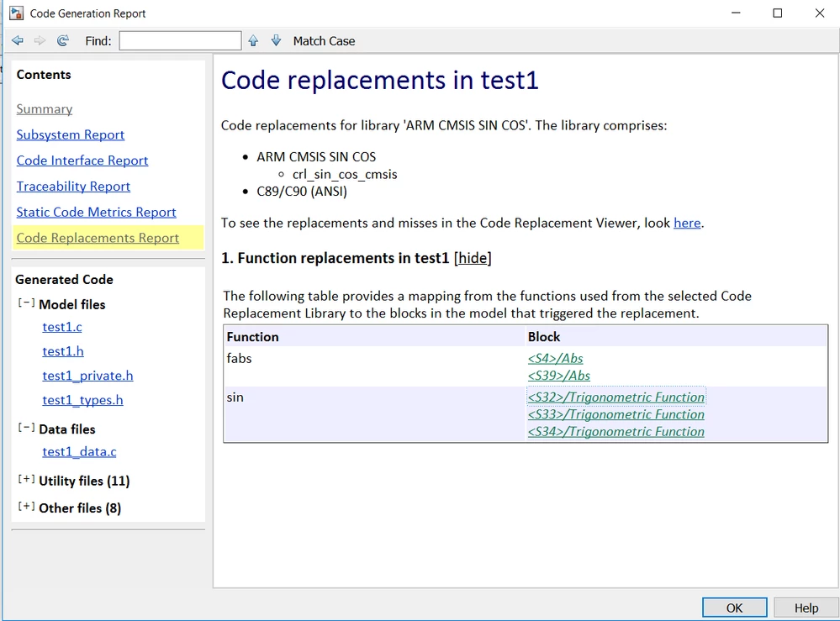Follow the 'here' Code Replacement Viewer link
This screenshot has height=621, width=840.
687,223
